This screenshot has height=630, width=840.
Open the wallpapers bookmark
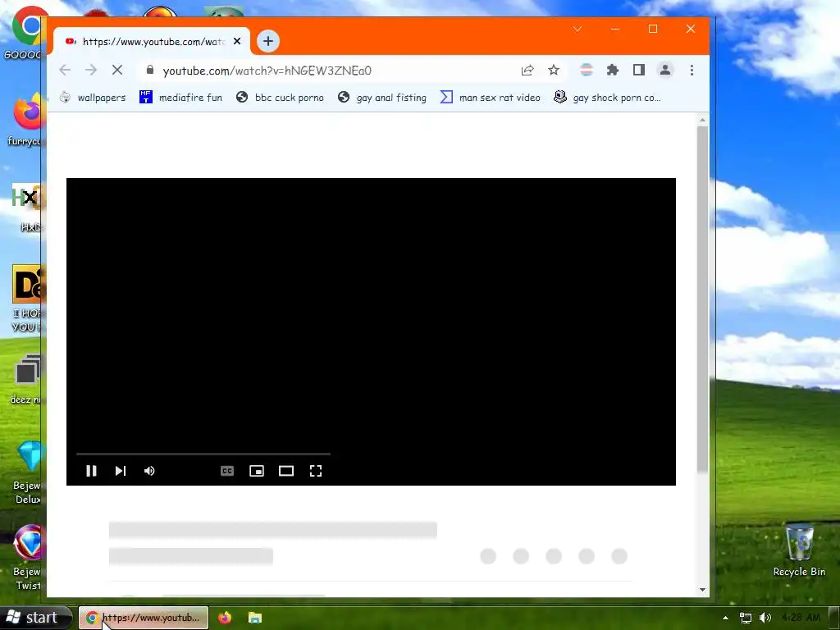coord(92,98)
